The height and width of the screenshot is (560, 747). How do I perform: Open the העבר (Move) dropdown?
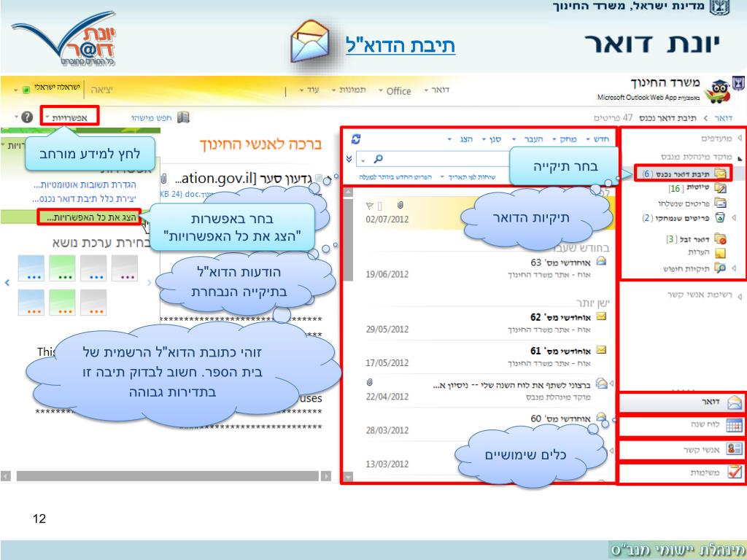tap(529, 139)
